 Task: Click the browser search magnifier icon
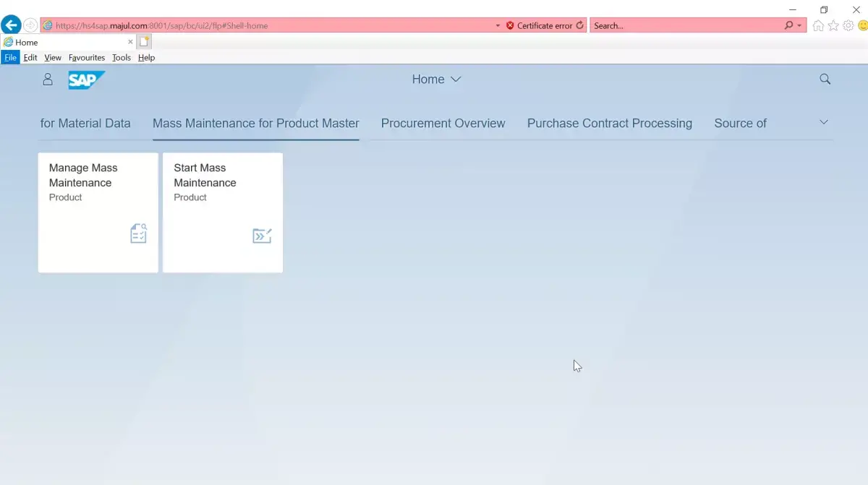(788, 25)
